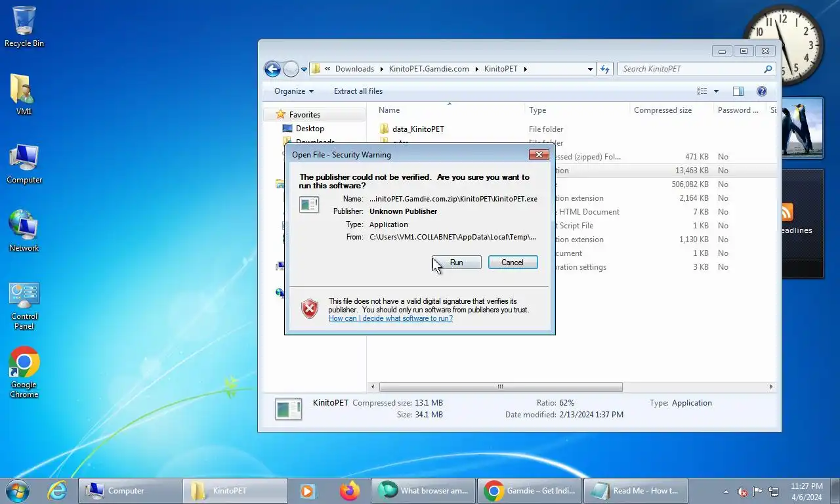
Task: Change view with the view icon button
Action: pos(702,91)
